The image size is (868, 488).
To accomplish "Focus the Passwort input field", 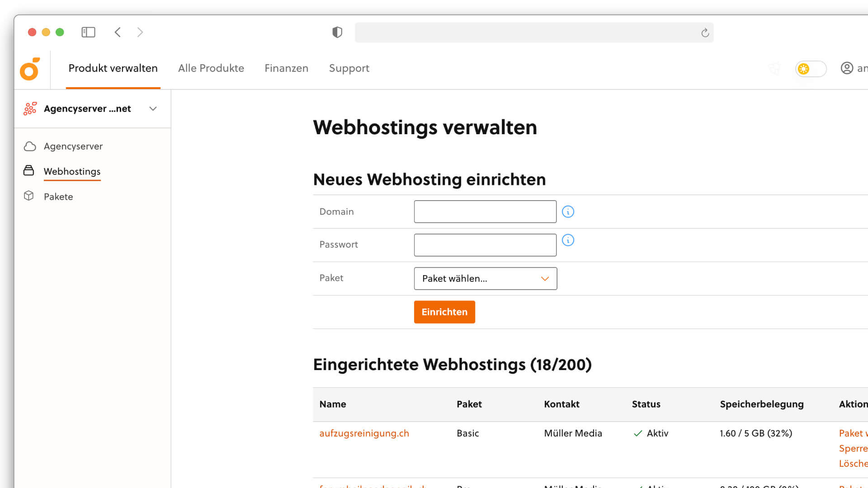I will click(x=485, y=245).
